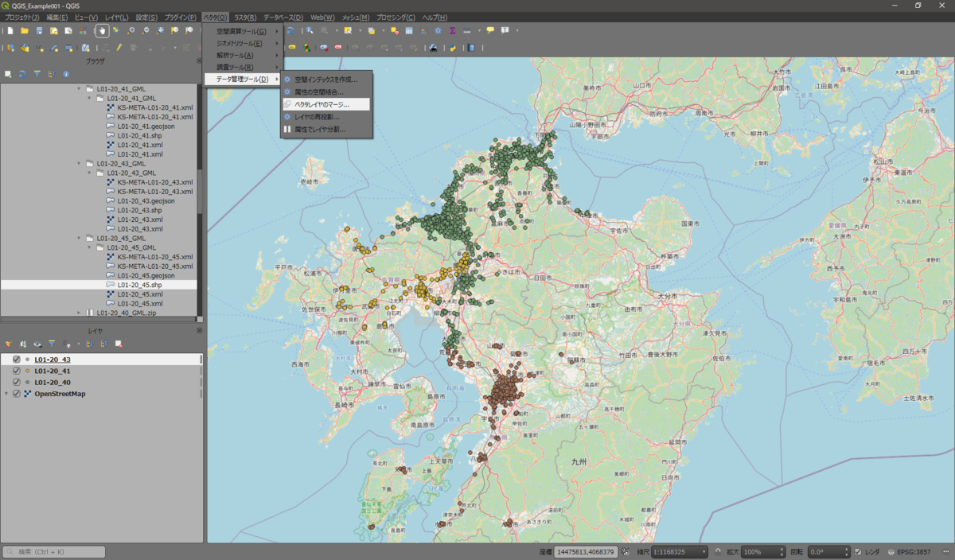955x560 pixels.
Task: Choose レイヤの再投影... menu entry
Action: 326,116
